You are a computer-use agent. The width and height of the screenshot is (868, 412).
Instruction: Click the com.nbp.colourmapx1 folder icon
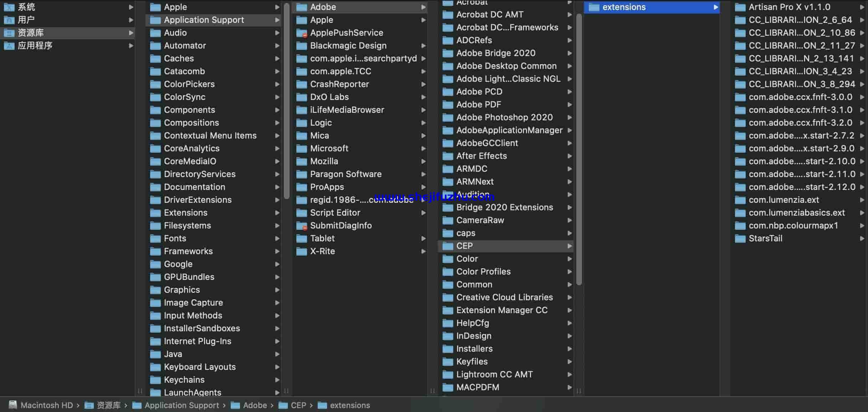pyautogui.click(x=740, y=226)
